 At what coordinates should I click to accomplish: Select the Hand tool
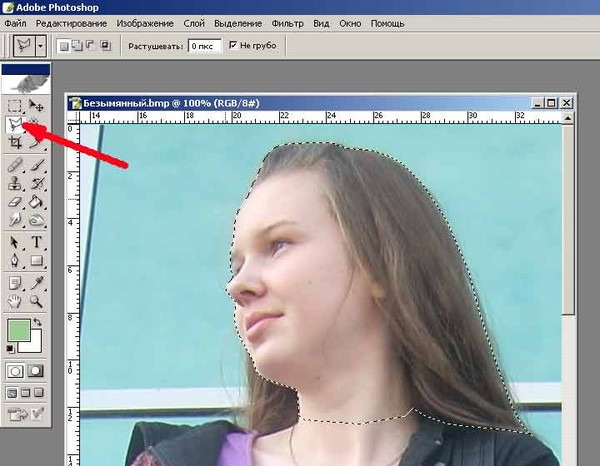click(x=15, y=302)
